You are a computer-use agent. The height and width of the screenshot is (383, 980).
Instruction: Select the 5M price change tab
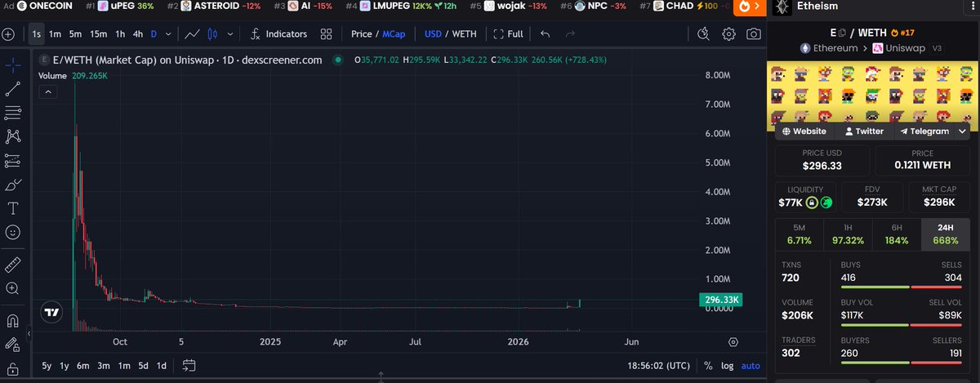tap(799, 234)
